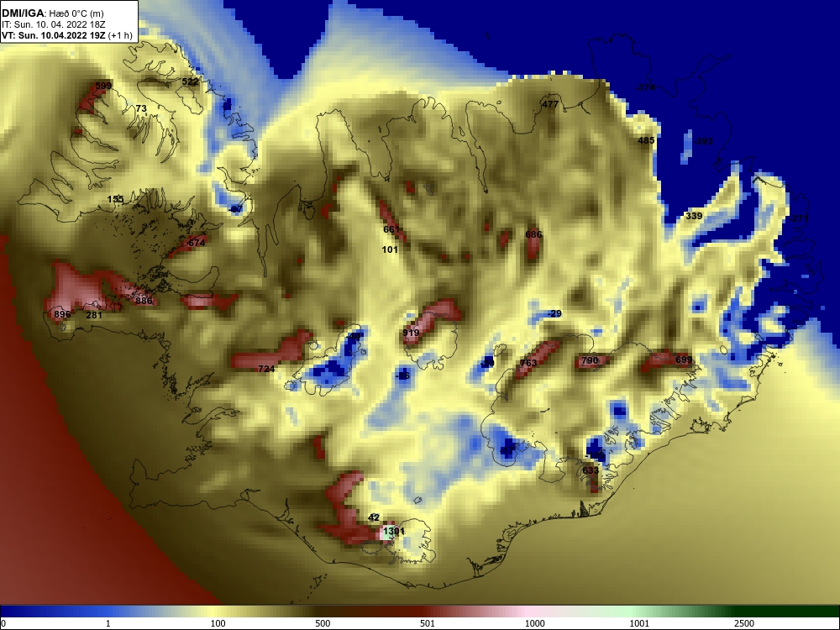840x630 pixels.
Task: Click the color scale label 500
Action: pos(323,623)
